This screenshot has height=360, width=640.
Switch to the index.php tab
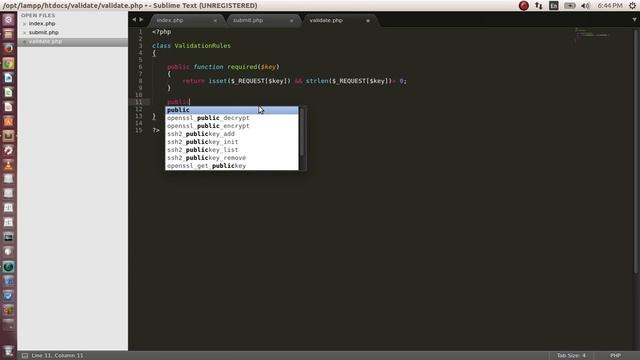[x=170, y=20]
